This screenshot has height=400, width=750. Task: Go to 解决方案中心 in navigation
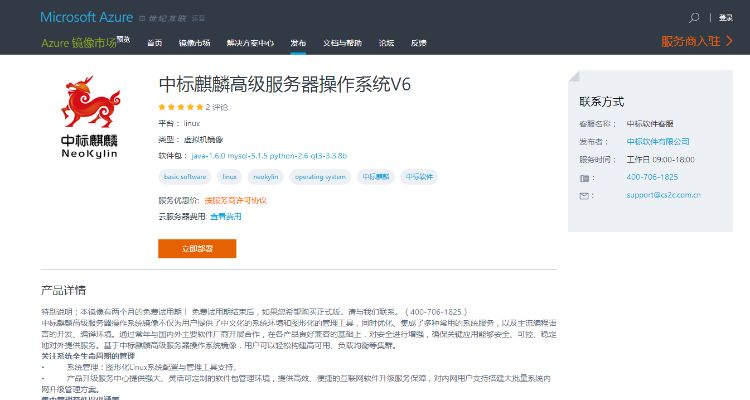248,43
